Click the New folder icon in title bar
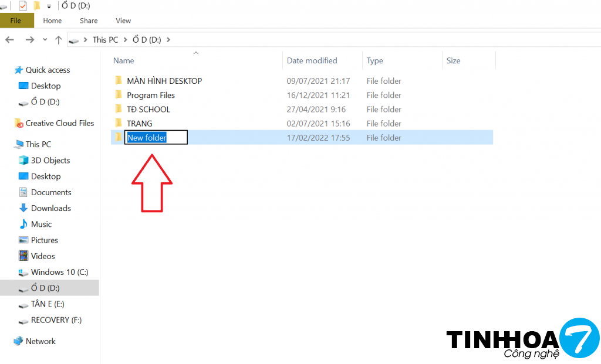 [x=37, y=6]
